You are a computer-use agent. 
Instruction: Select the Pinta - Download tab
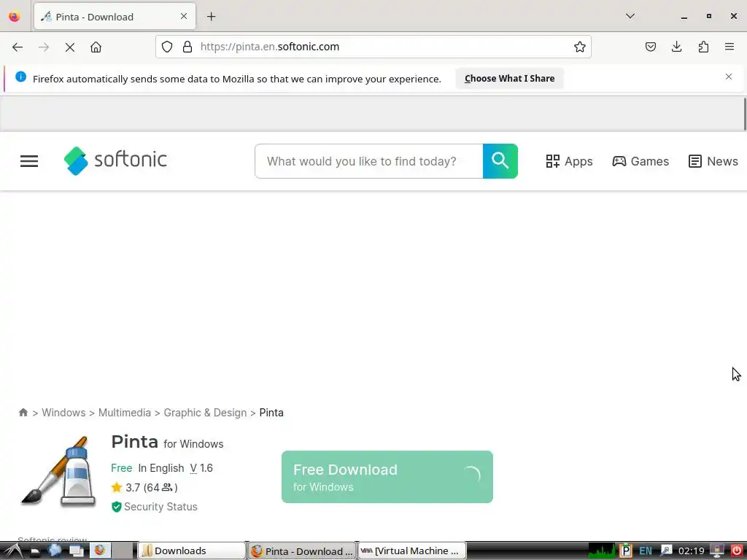[x=115, y=17]
